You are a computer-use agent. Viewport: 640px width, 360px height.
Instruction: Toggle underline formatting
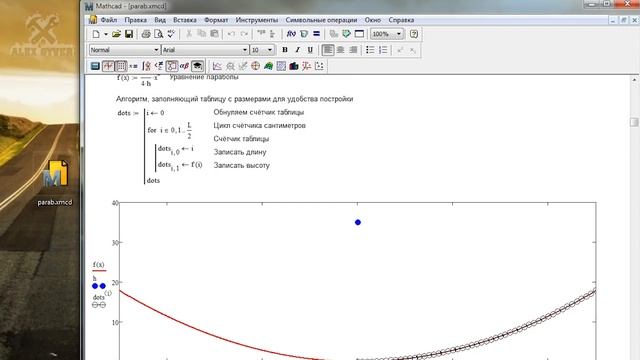(x=310, y=50)
